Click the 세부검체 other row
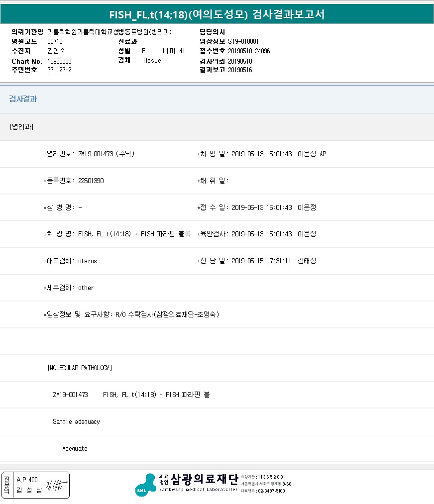Image resolution: width=434 pixels, height=504 pixels. 69,288
